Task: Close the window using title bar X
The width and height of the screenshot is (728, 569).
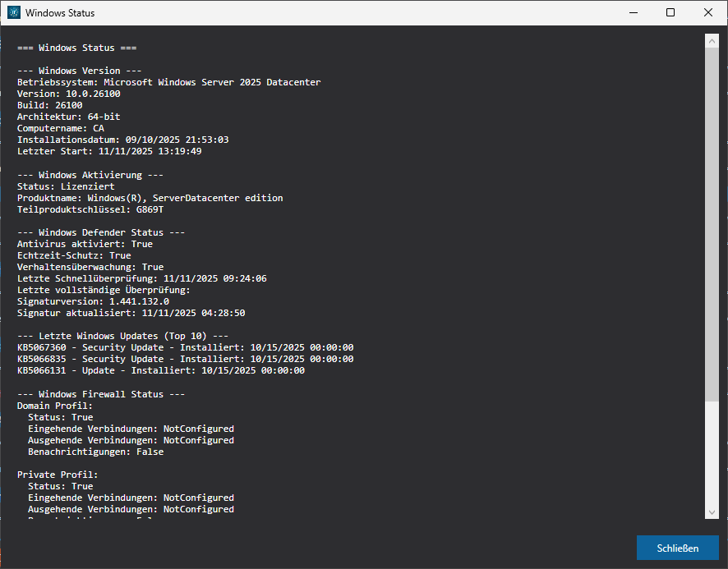Action: click(708, 12)
